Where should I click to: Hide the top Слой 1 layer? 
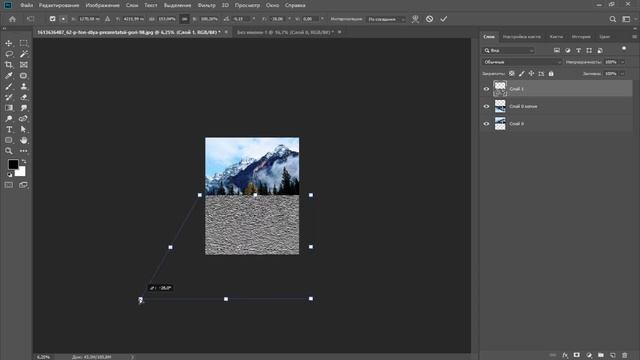(x=486, y=89)
